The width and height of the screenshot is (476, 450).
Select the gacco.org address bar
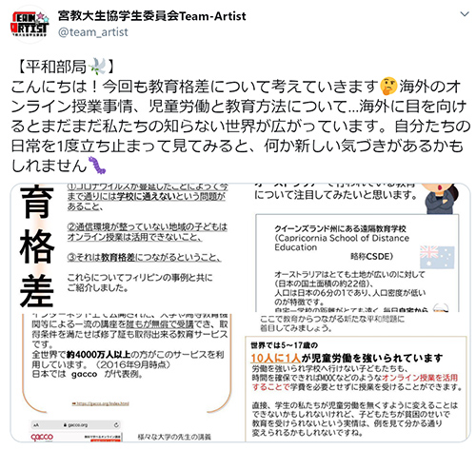pyautogui.click(x=75, y=425)
